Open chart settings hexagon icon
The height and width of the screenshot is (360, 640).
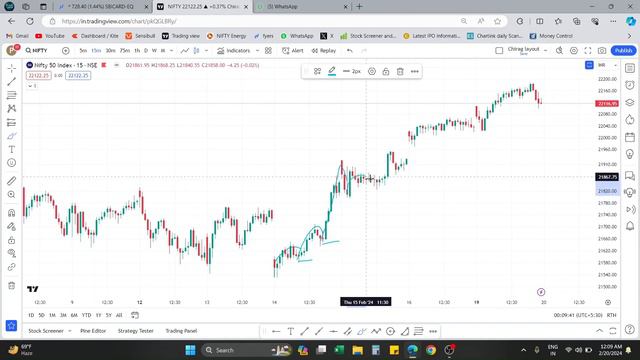click(x=573, y=51)
